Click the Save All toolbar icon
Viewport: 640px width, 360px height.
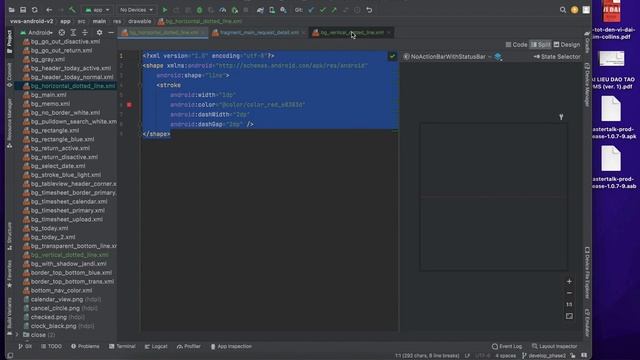pos(23,10)
